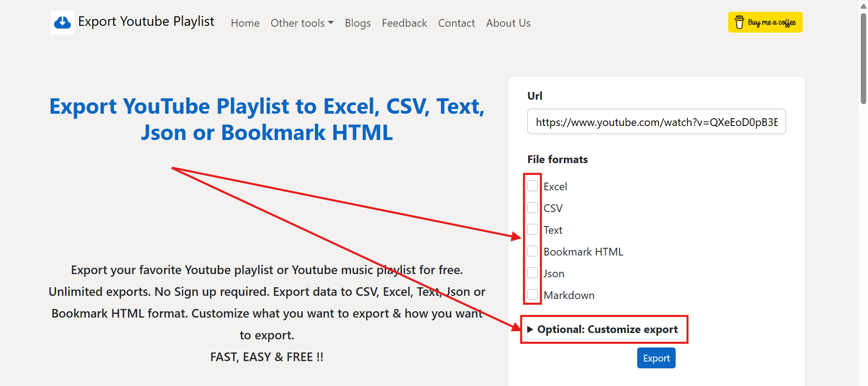Open the About Us page
Image resolution: width=868 pixels, height=386 pixels.
508,23
